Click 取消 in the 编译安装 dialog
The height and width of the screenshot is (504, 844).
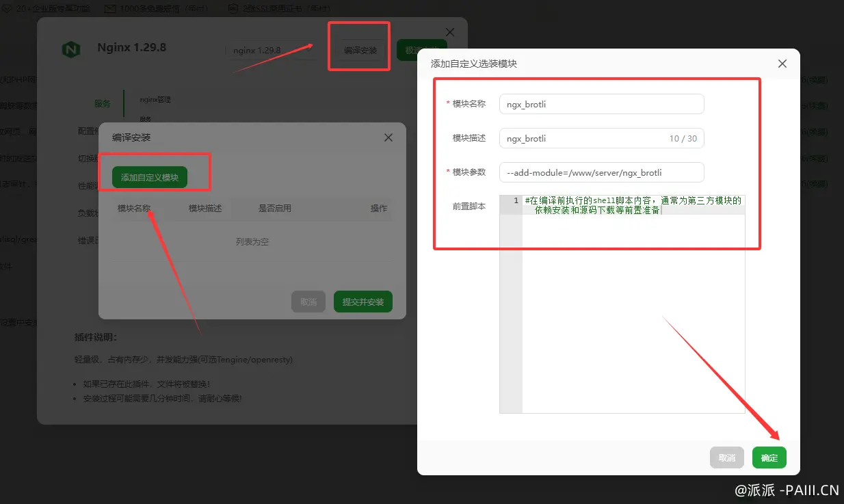coord(308,302)
